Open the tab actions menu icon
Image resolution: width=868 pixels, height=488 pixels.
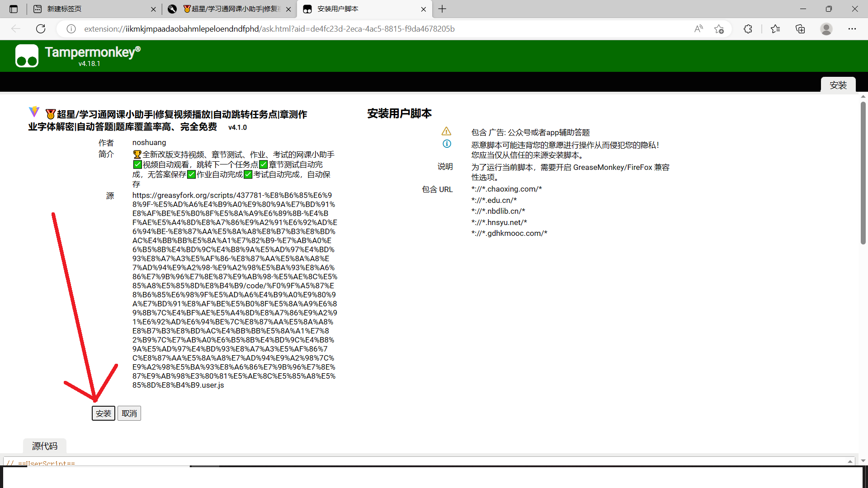pyautogui.click(x=14, y=9)
